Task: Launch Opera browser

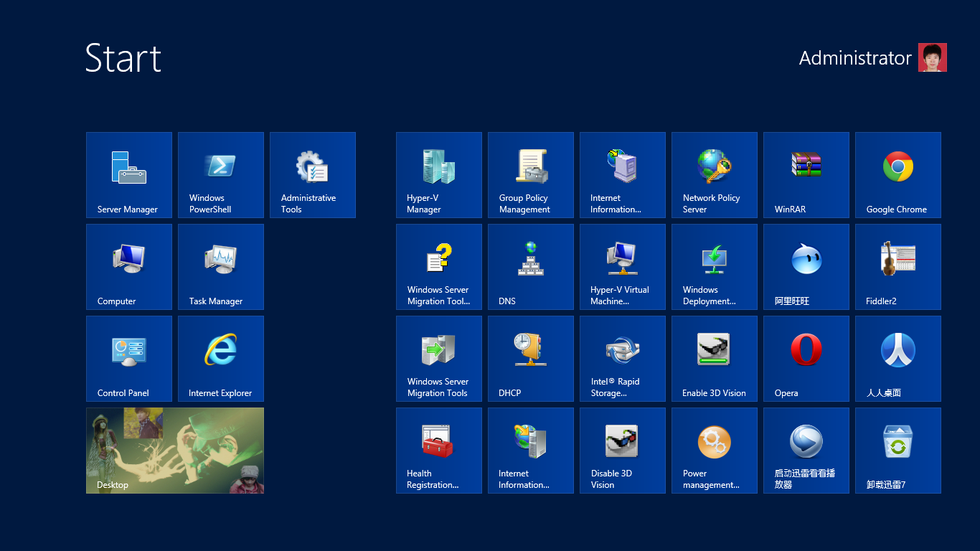Action: [x=806, y=359]
